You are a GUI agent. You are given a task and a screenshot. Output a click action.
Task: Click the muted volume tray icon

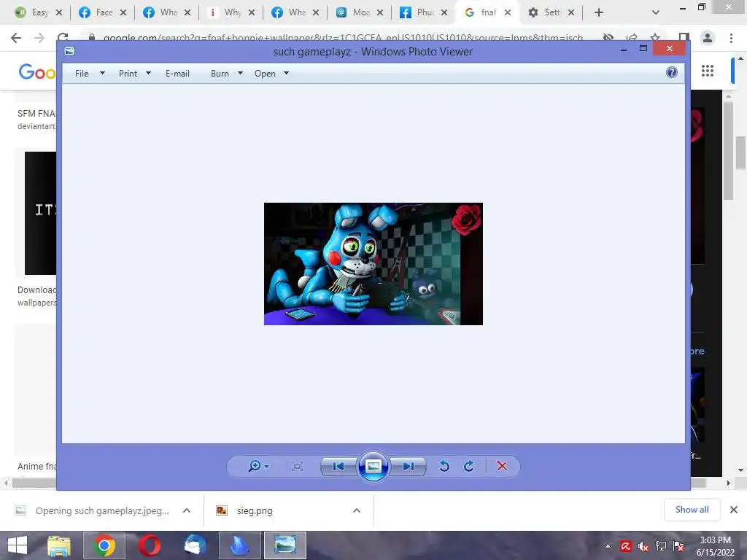click(x=643, y=547)
